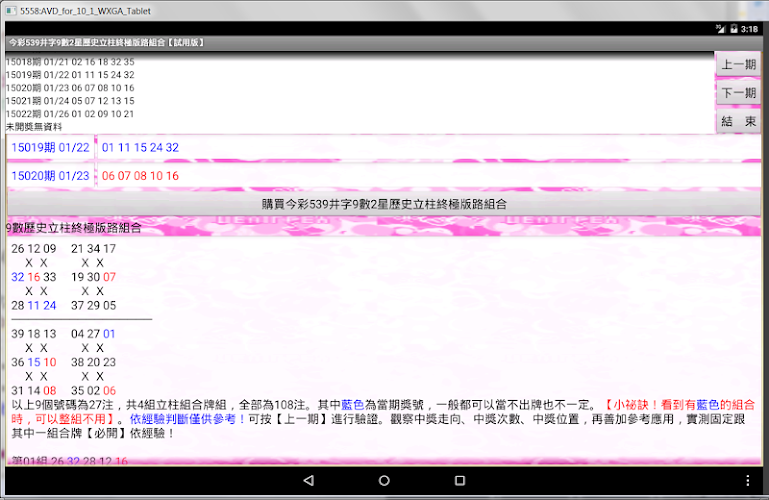Screen dimensions: 769x500
Task: Tap the blue numbers 01 11 15 24 32
Action: point(140,148)
